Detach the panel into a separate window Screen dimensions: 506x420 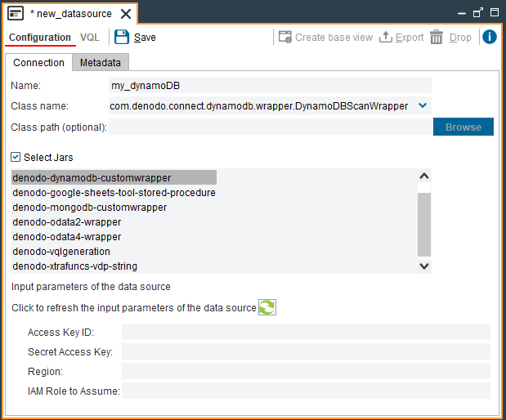pos(478,12)
